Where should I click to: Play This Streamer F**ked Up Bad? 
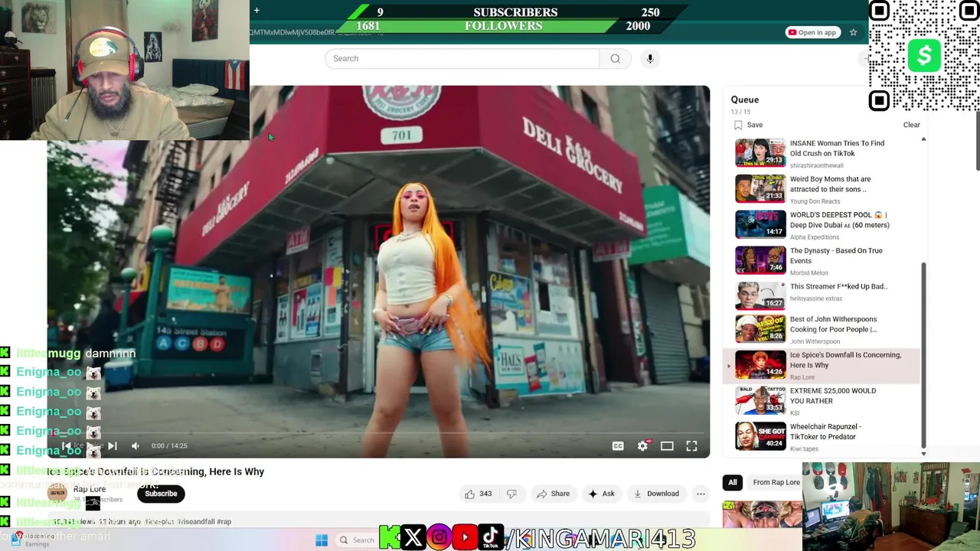pos(838,286)
